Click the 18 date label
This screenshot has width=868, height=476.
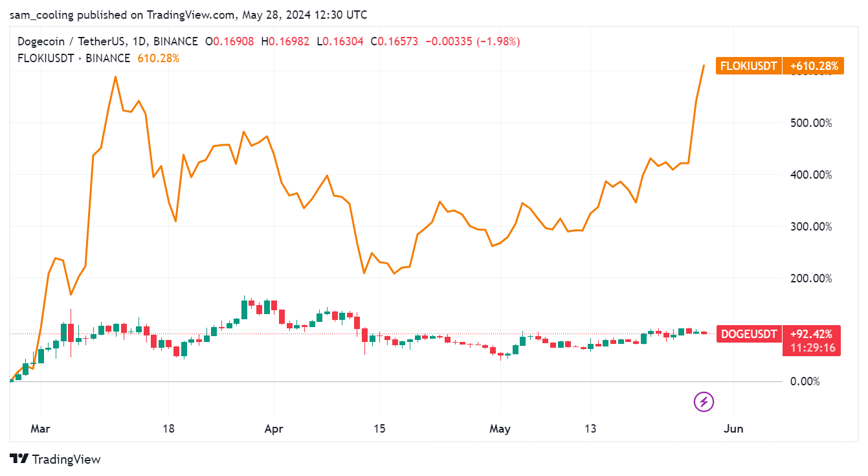[x=168, y=429]
